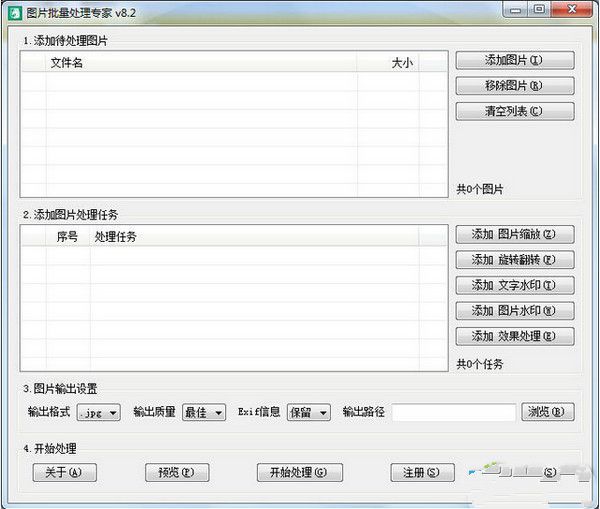Click the 预览 (P) button
Image resolution: width=600 pixels, height=509 pixels.
coord(177,473)
